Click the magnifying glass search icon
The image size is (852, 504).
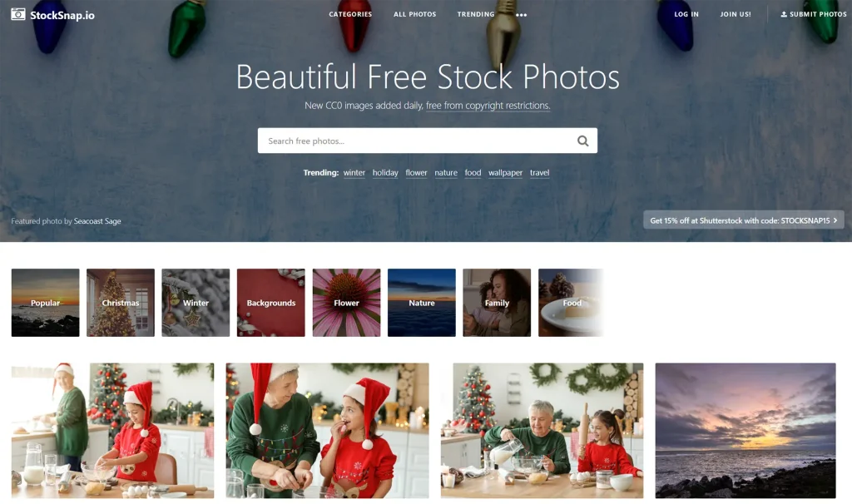(582, 141)
